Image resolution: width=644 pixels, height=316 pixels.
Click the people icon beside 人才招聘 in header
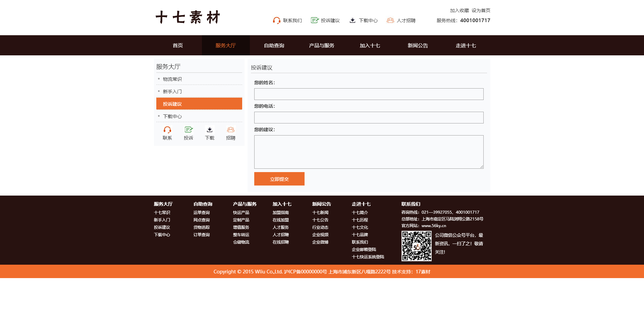pos(390,20)
